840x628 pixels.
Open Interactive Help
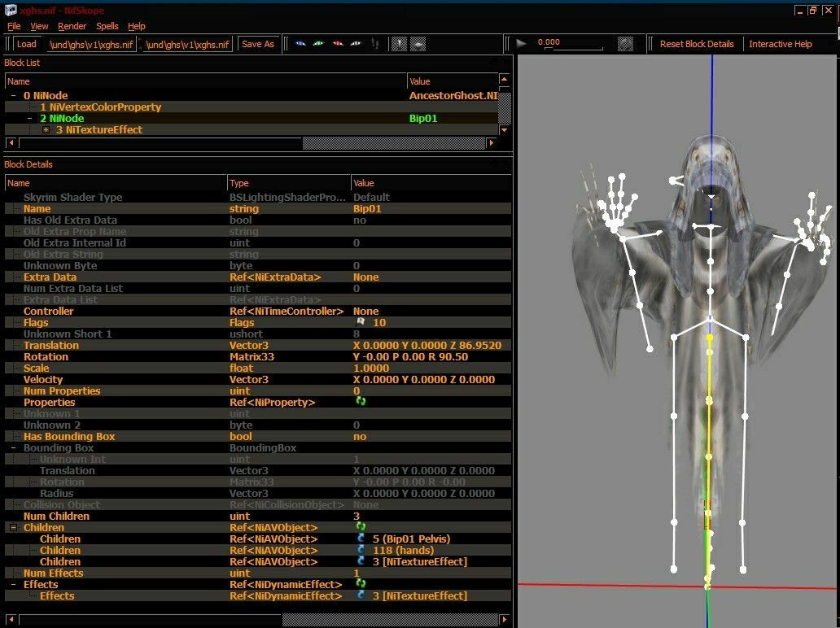(x=780, y=44)
